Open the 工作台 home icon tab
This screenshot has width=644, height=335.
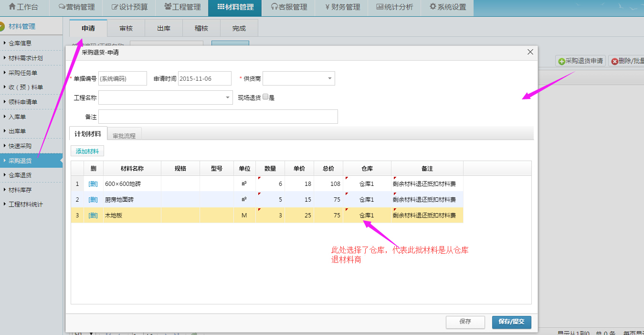click(x=25, y=7)
